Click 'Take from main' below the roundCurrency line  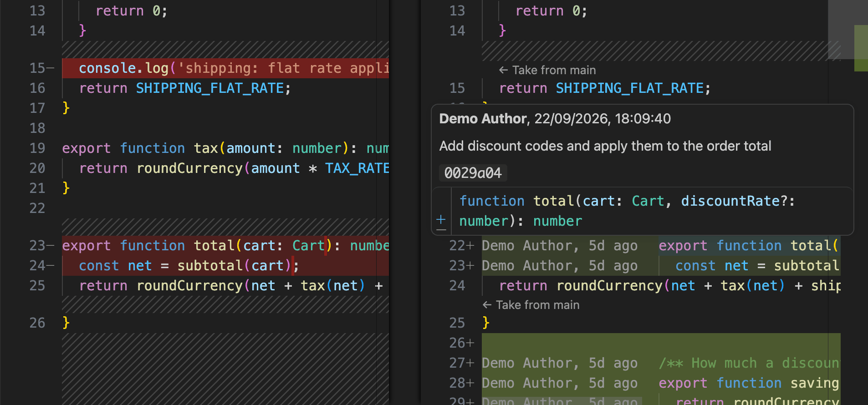tap(531, 305)
